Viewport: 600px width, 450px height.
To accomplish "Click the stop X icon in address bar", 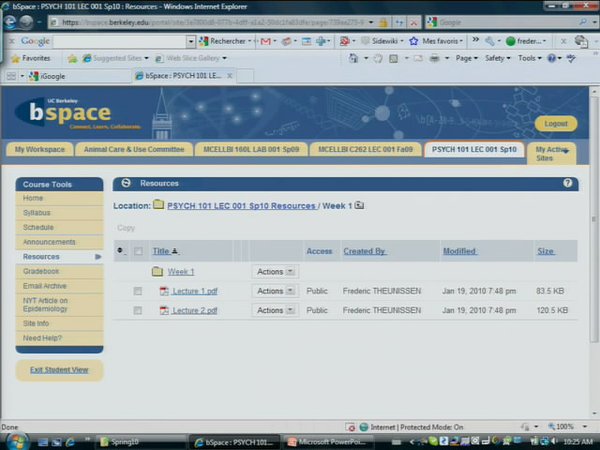I will [x=414, y=23].
